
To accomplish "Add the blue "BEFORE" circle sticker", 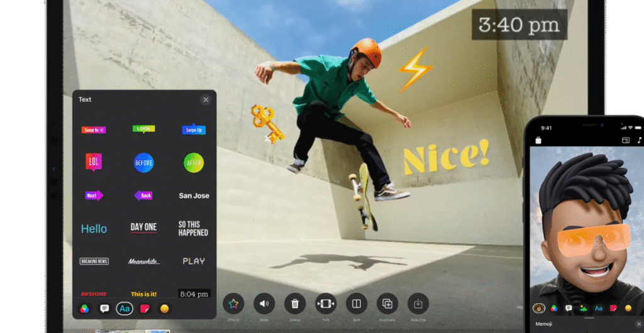I will pos(143,163).
